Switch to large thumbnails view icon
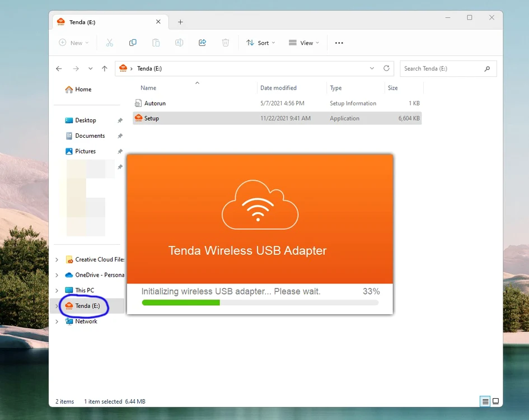This screenshot has width=529, height=420. click(495, 402)
